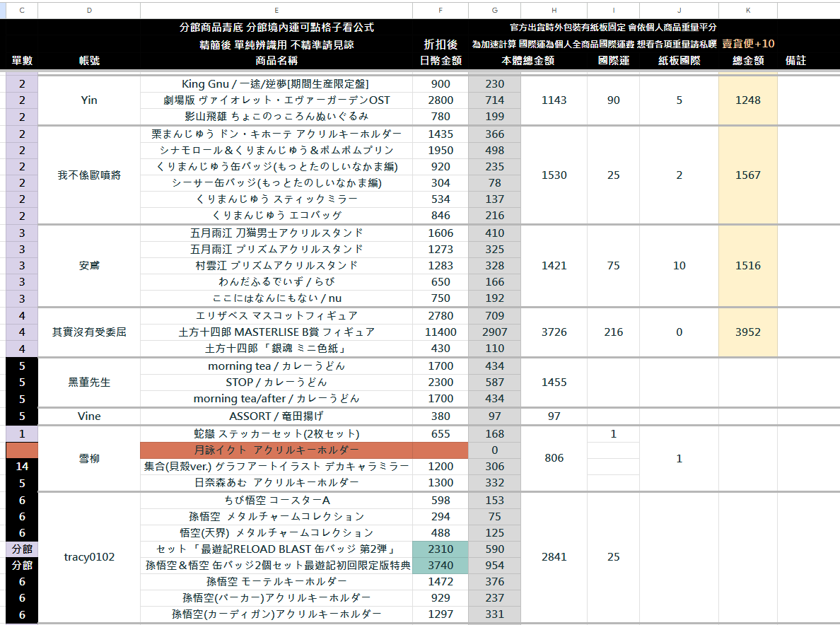
Task: Select the 我不係歐噴將 account cell
Action: click(89, 175)
